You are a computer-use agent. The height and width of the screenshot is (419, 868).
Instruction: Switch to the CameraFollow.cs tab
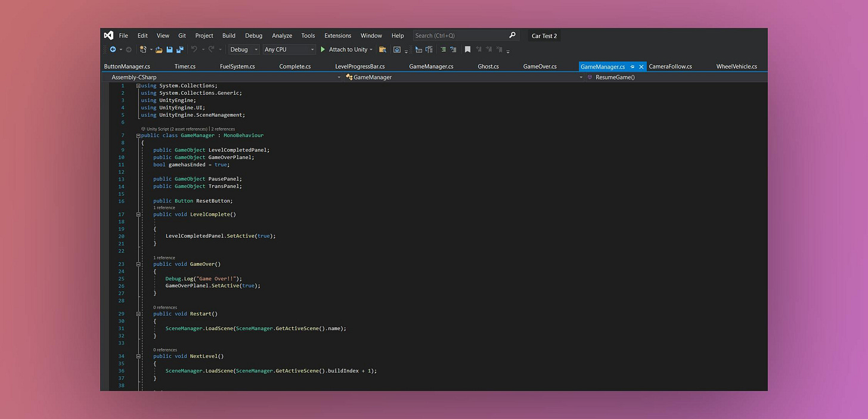tap(670, 66)
